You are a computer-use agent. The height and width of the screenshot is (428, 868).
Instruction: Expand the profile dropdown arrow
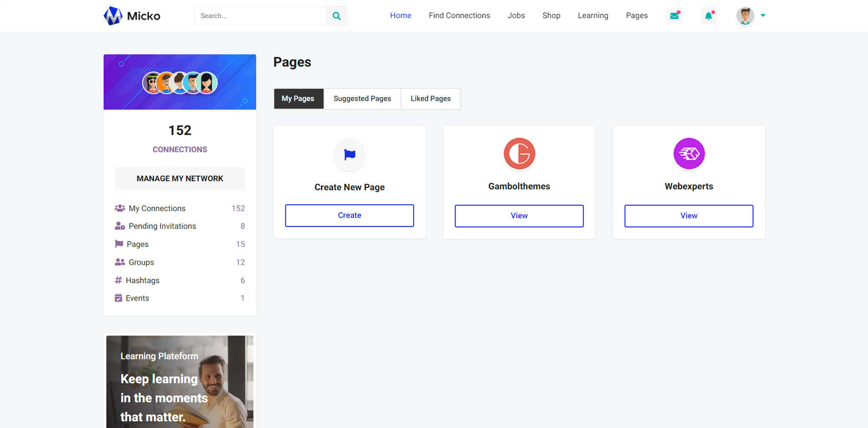763,15
